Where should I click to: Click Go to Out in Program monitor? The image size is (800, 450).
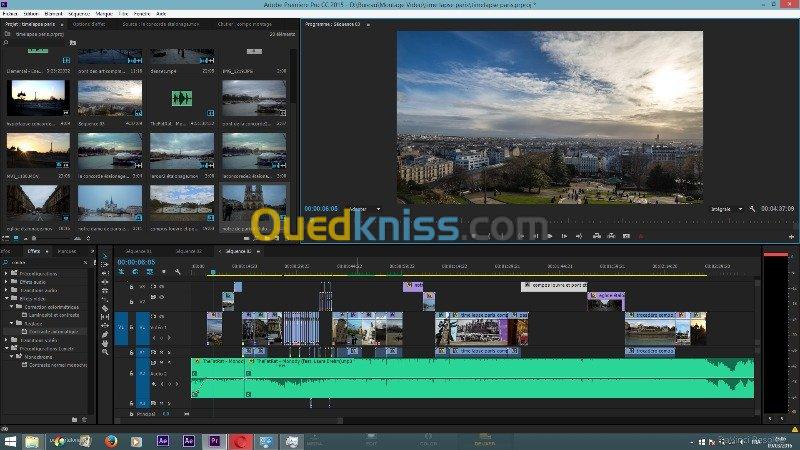point(579,236)
